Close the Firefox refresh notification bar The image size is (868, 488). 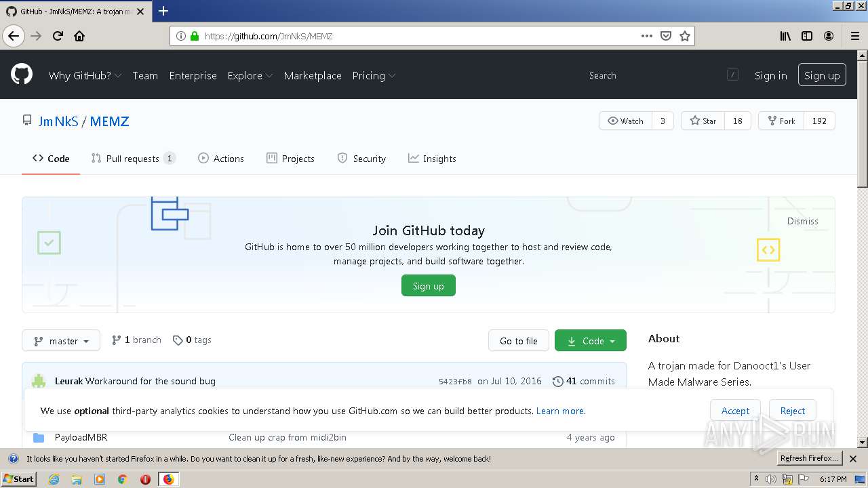(853, 459)
